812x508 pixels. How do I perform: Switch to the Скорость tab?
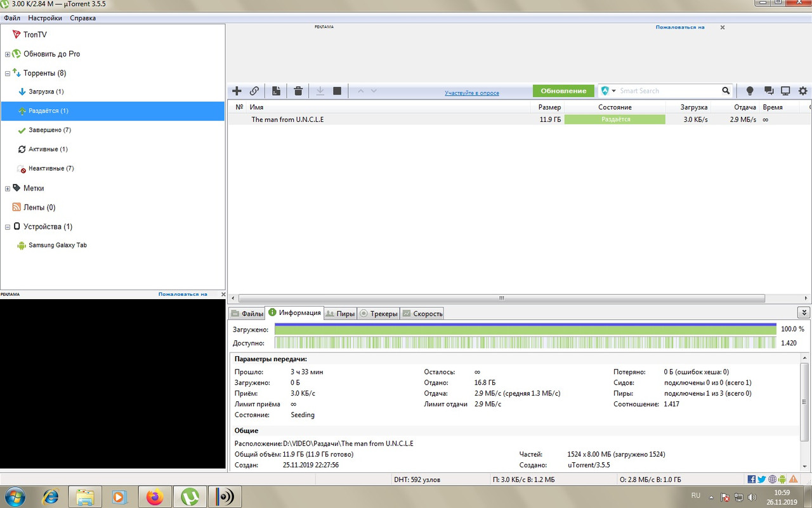(422, 314)
